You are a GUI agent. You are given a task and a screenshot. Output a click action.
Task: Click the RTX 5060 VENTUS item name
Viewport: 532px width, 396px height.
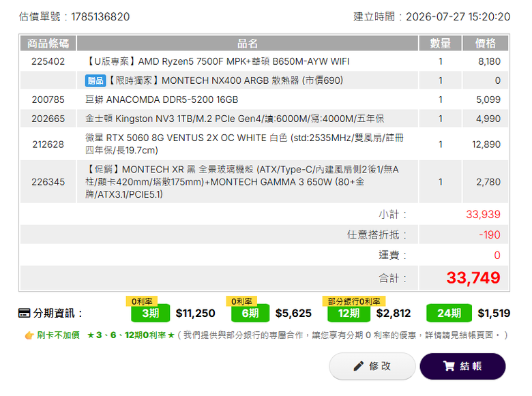(244, 144)
